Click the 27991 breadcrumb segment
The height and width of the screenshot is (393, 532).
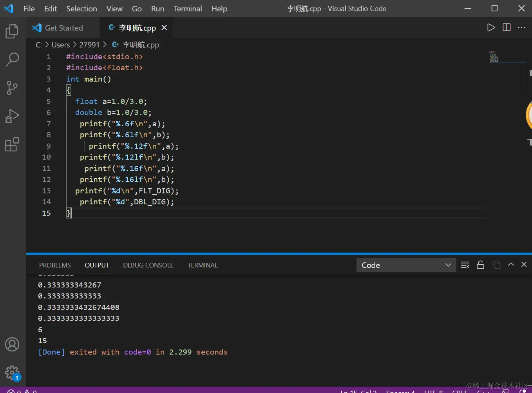(89, 45)
